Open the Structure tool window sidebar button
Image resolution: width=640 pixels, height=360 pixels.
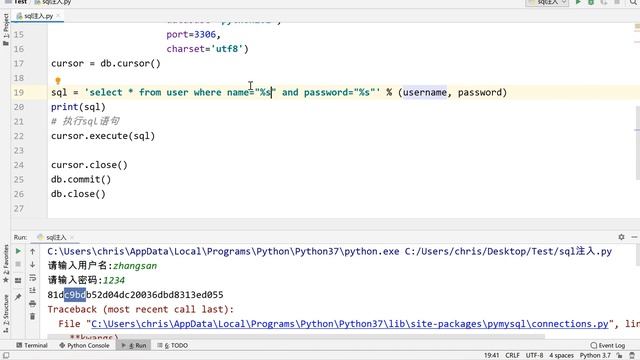tap(6, 313)
